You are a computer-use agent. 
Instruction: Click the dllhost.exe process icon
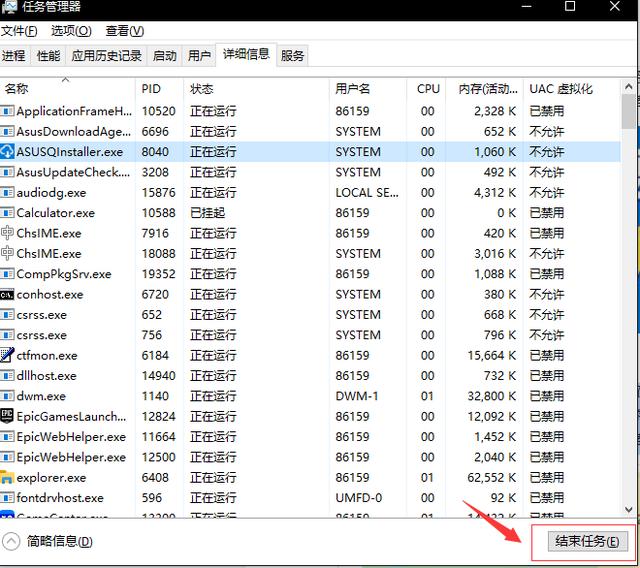click(7, 375)
